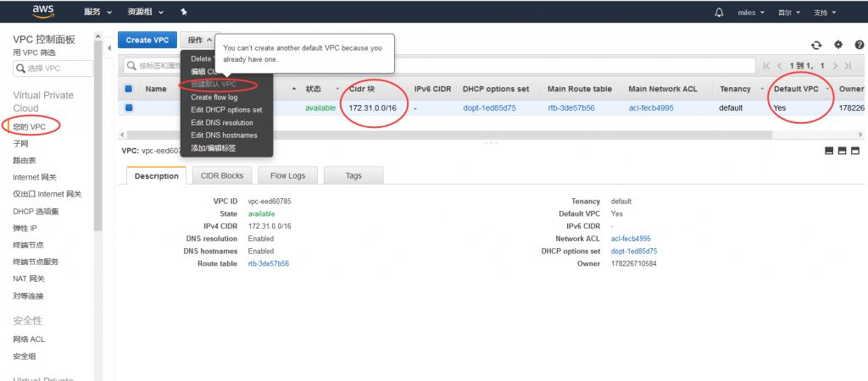Maximize the details pane using rightmost layout icon
This screenshot has height=381, width=868.
pyautogui.click(x=857, y=151)
